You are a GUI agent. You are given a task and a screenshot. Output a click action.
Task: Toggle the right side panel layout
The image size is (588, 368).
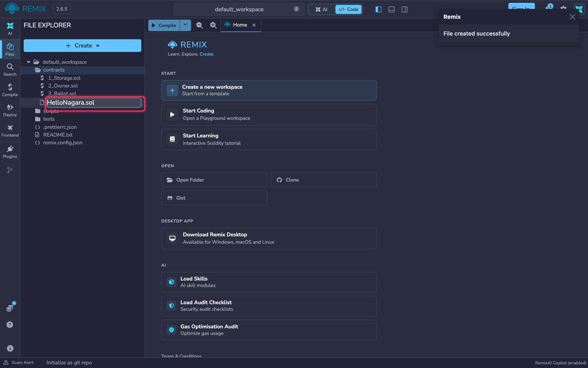coord(404,9)
